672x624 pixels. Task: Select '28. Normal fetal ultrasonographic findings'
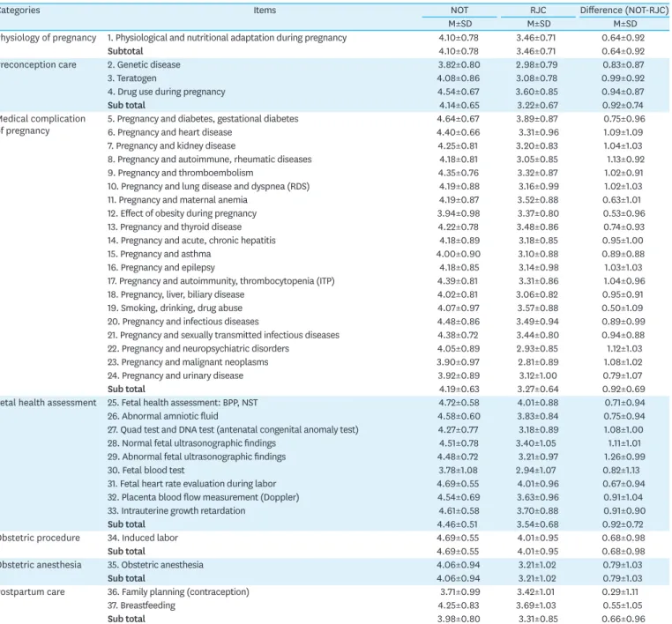[x=191, y=443]
